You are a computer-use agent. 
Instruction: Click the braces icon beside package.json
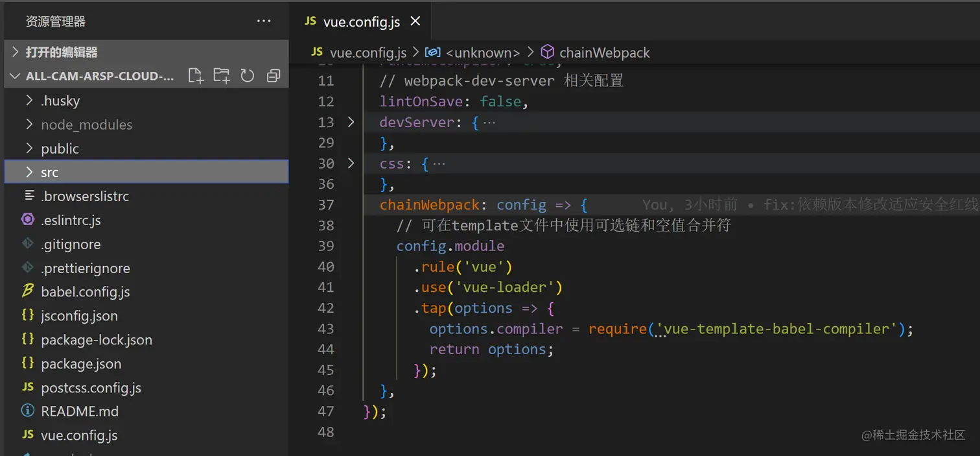(x=28, y=363)
